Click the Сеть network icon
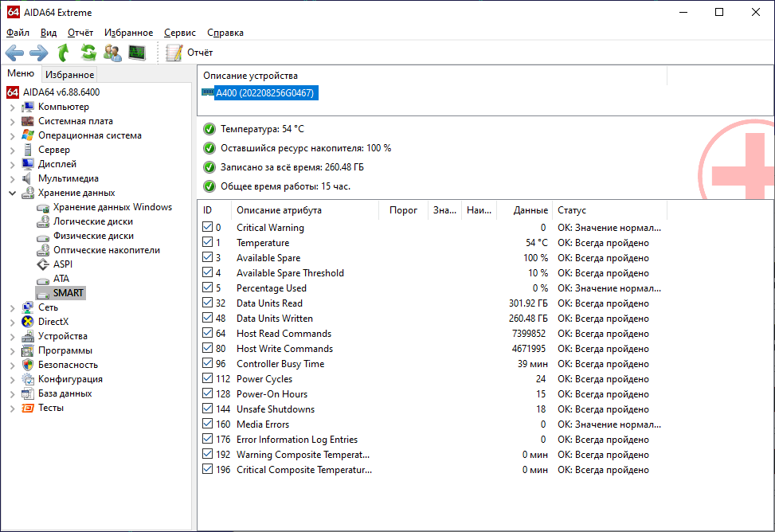The height and width of the screenshot is (532, 775). pos(28,307)
